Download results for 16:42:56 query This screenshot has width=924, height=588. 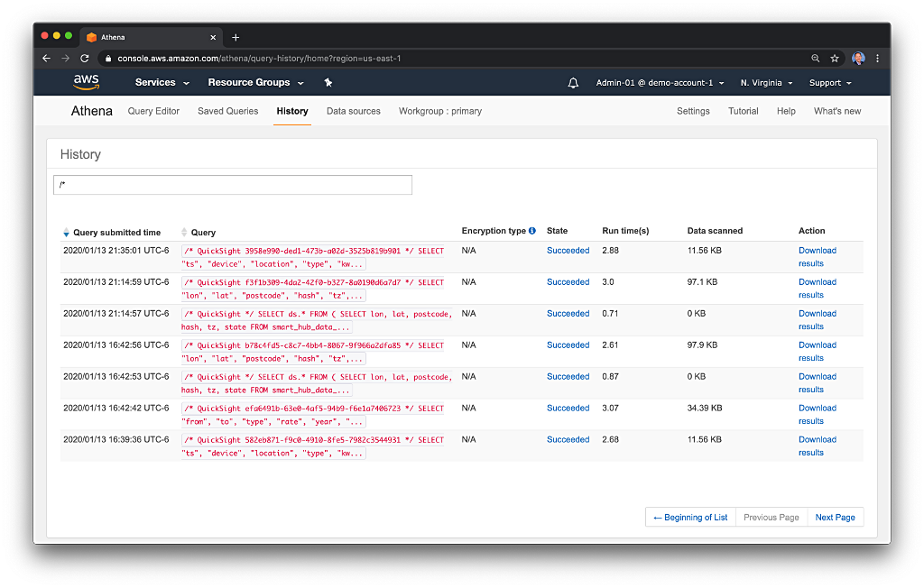818,352
